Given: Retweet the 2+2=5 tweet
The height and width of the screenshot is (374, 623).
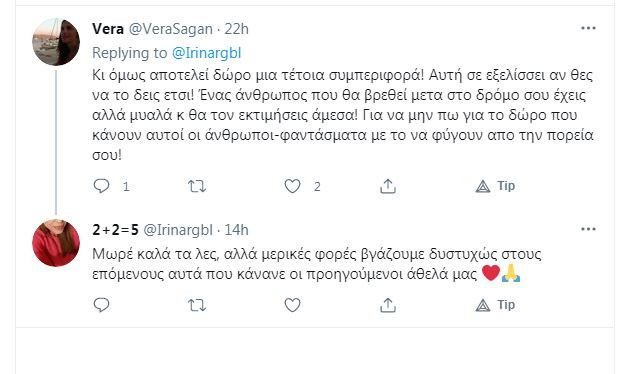Looking at the screenshot, I should [197, 305].
